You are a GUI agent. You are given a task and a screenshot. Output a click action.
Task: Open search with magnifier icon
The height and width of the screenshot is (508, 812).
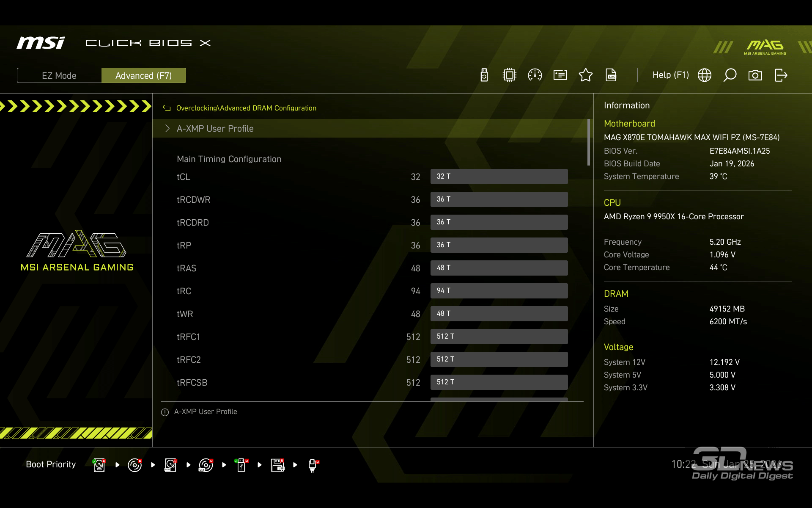click(x=730, y=75)
